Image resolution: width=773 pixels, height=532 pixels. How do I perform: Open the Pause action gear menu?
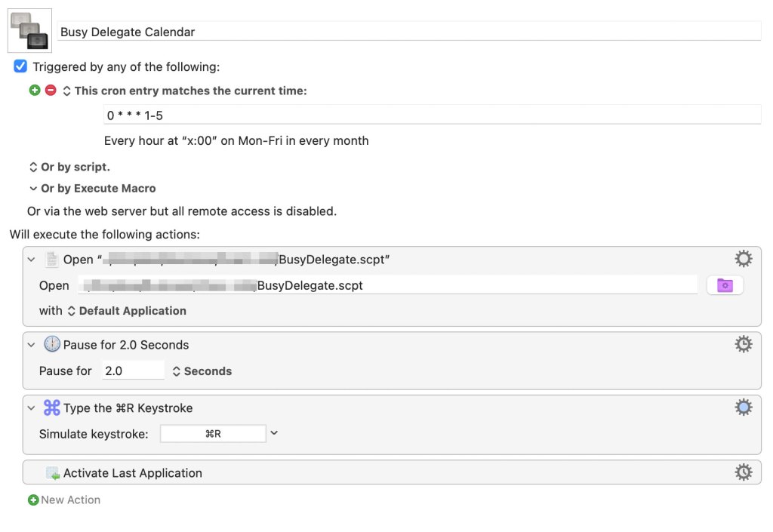pyautogui.click(x=744, y=345)
